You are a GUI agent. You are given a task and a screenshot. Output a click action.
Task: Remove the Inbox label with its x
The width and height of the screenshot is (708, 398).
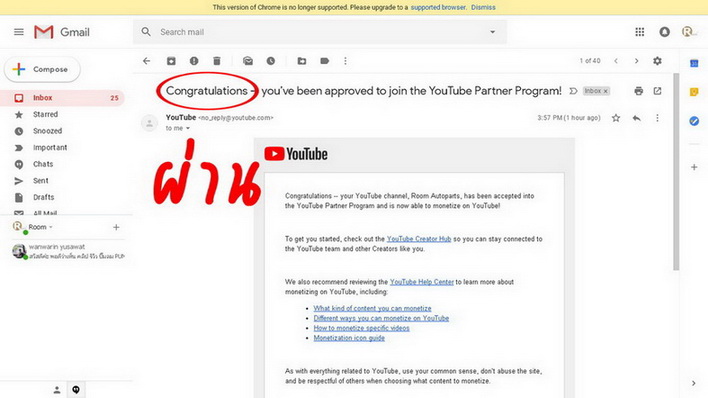pyautogui.click(x=606, y=91)
